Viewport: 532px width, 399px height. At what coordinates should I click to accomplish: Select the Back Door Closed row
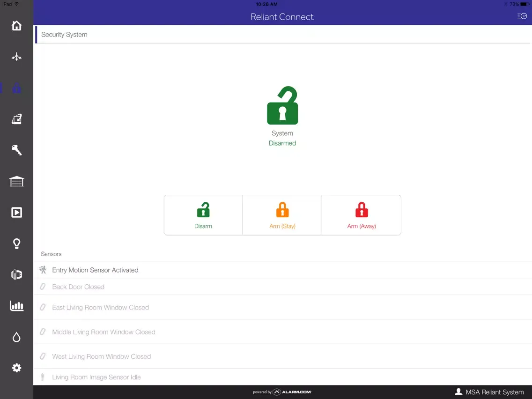coord(283,287)
